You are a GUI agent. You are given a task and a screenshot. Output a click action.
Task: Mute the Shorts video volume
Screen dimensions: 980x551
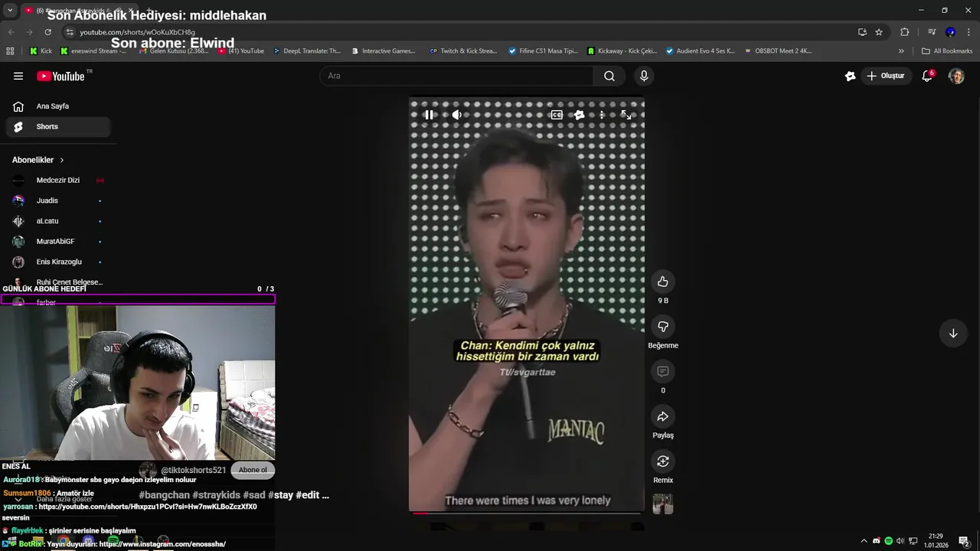[x=456, y=115]
